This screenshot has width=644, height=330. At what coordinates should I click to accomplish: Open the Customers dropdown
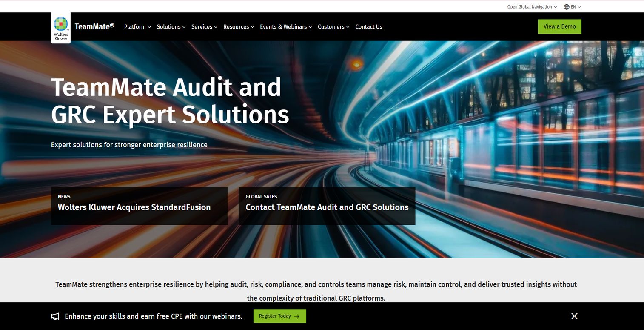pyautogui.click(x=333, y=27)
